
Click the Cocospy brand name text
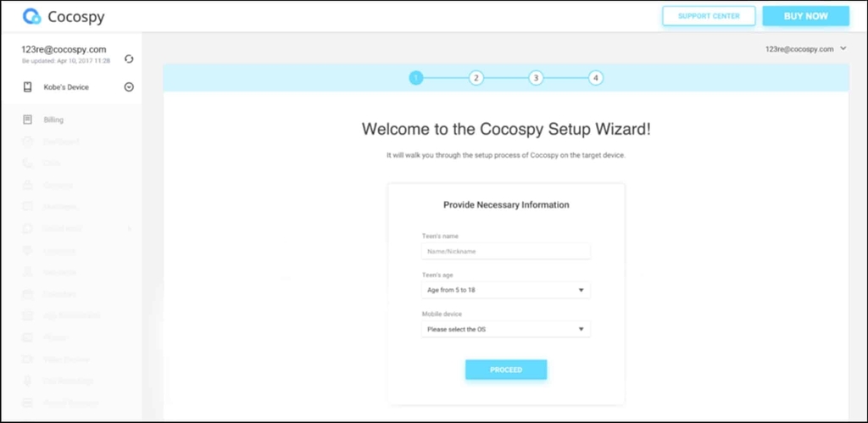pos(75,17)
